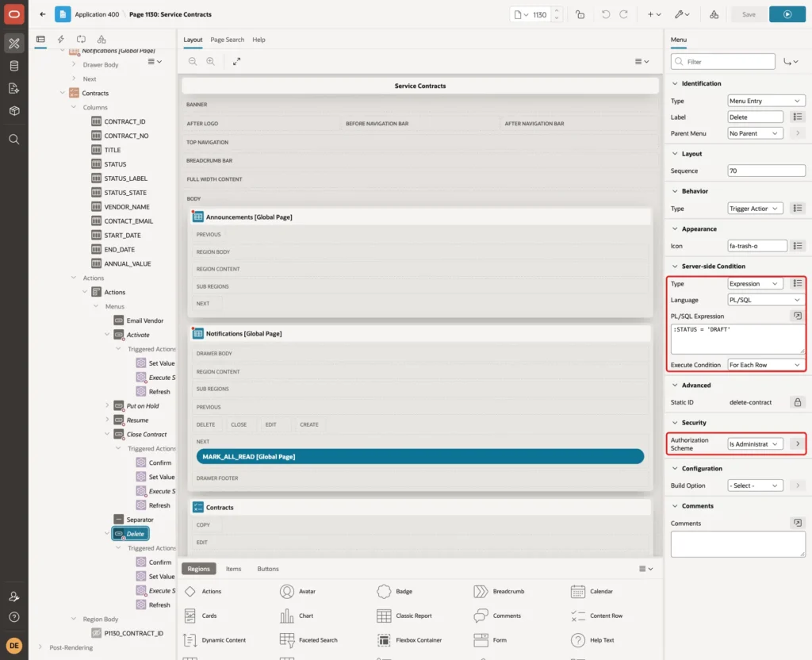Open page selector dropdown
This screenshot has width=812, height=660.
click(522, 14)
